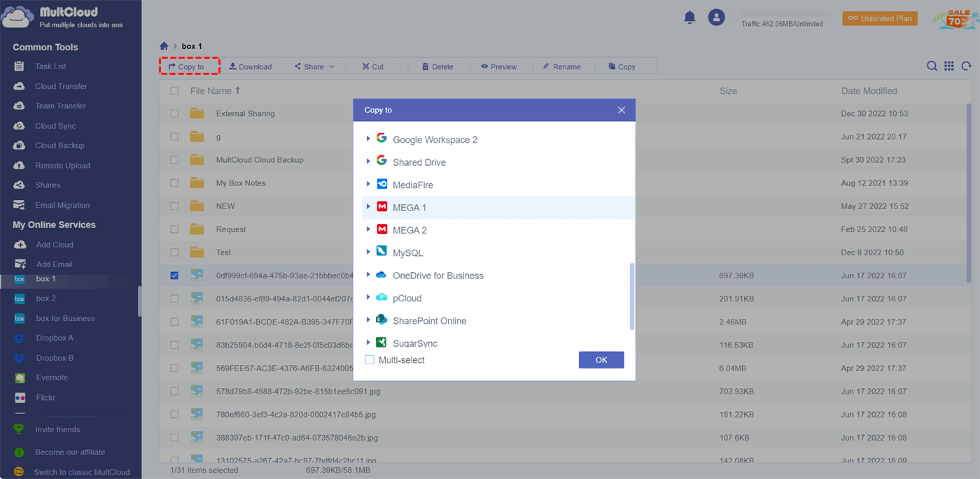Open Cloud Transfer from sidebar
Screen dimensions: 980x479
tap(61, 86)
